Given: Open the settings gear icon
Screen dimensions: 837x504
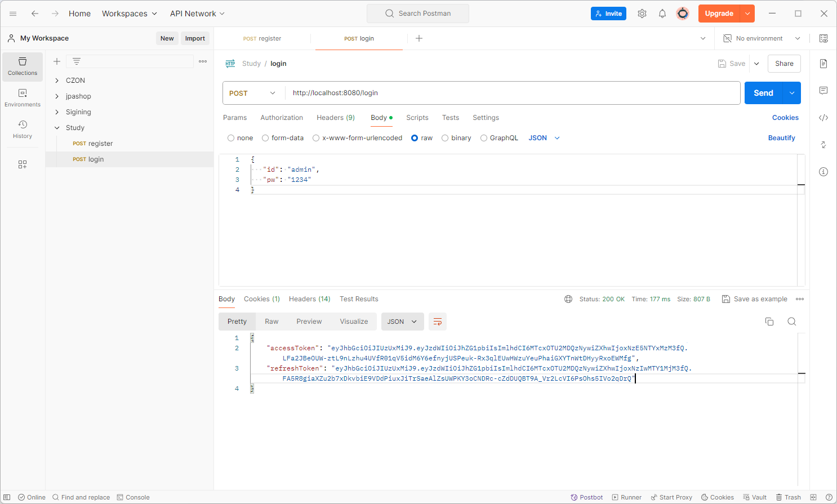Looking at the screenshot, I should (x=642, y=14).
